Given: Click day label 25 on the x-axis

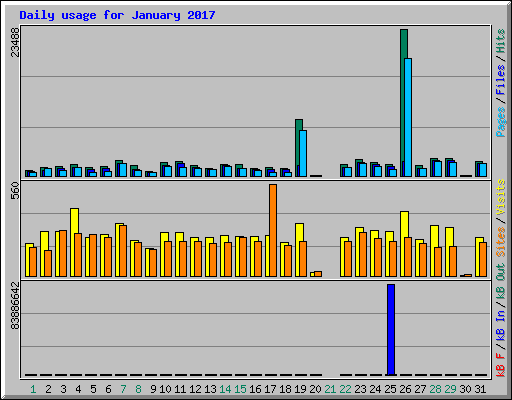Looking at the screenshot, I should (390, 389).
